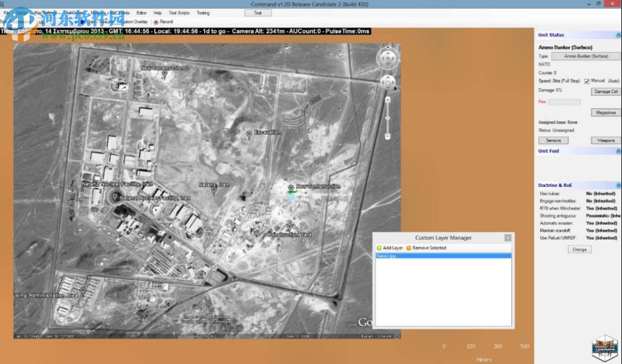Collapse the Doctrine & RoE panel

tap(618, 185)
